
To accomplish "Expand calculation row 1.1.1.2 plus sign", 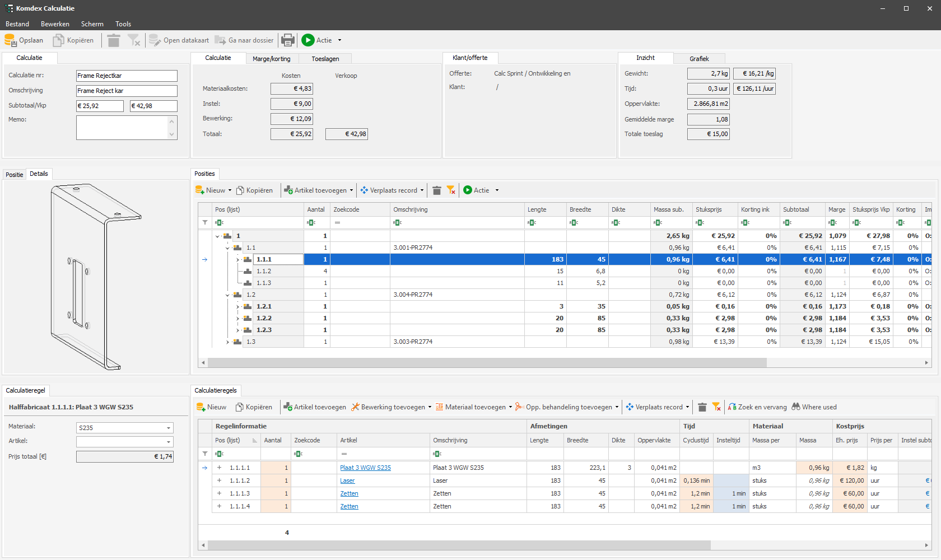I will (x=219, y=480).
